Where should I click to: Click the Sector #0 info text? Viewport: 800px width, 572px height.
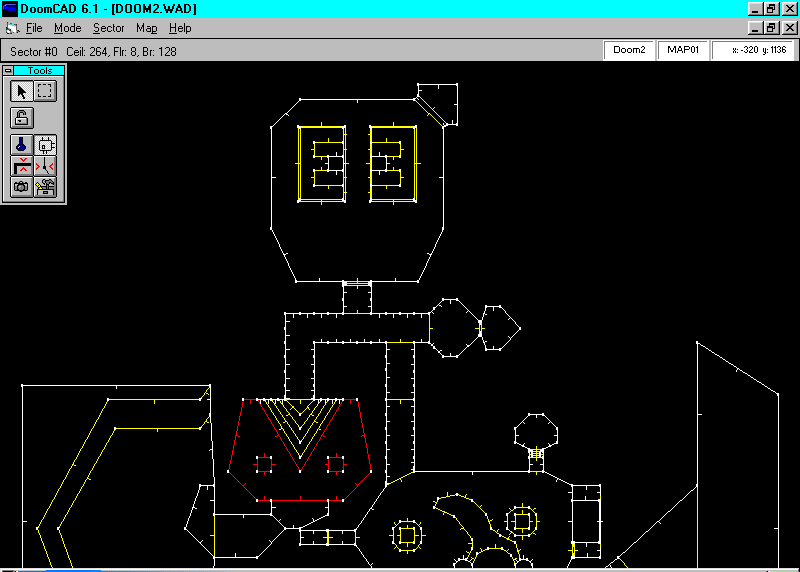(93, 52)
